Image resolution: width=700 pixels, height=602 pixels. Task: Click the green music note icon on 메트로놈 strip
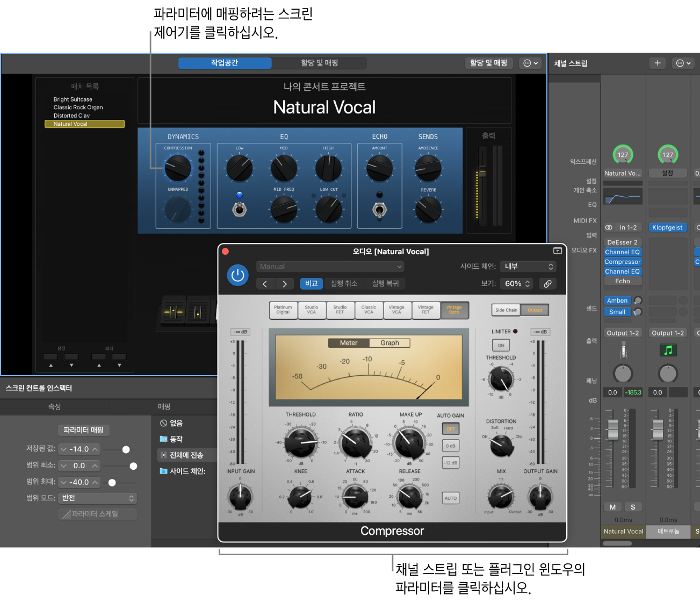[668, 350]
